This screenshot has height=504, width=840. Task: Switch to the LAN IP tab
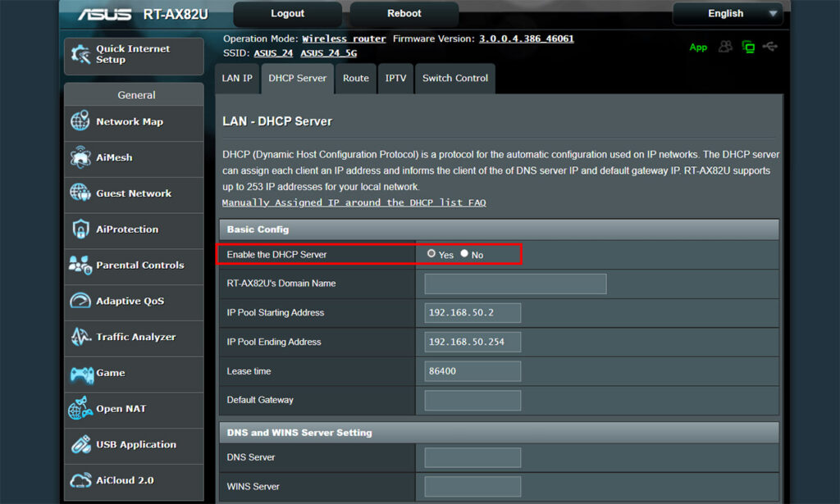tap(237, 79)
